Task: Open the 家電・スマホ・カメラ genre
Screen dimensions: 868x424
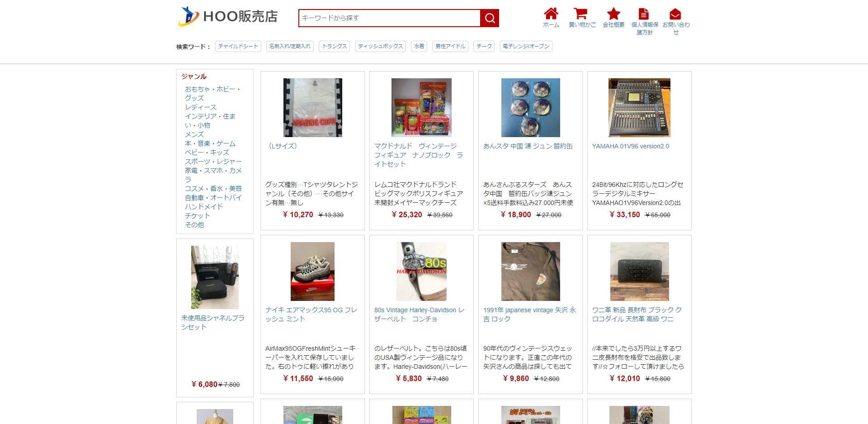Action: (x=213, y=175)
